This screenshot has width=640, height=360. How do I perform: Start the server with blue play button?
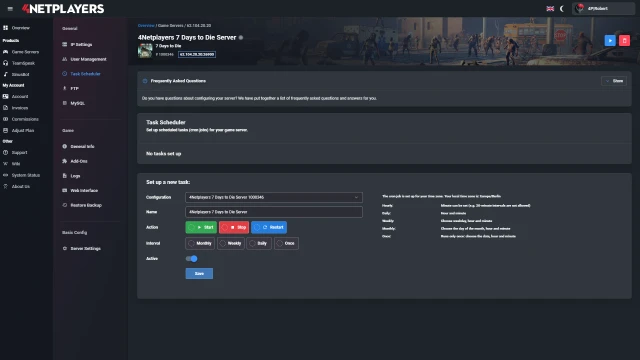[610, 40]
